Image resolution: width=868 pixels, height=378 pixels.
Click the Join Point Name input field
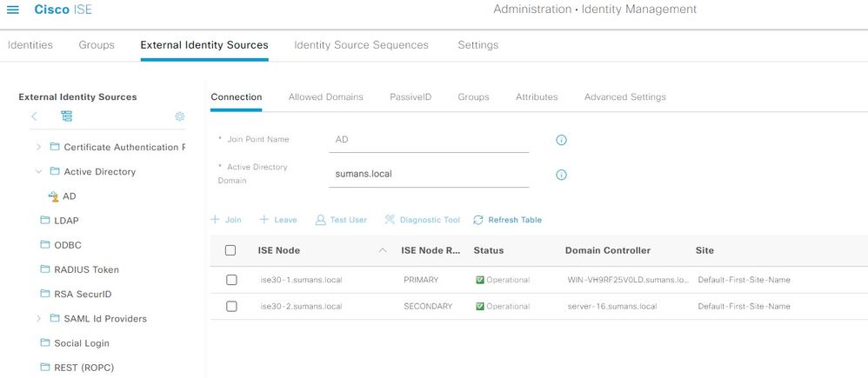tap(429, 140)
